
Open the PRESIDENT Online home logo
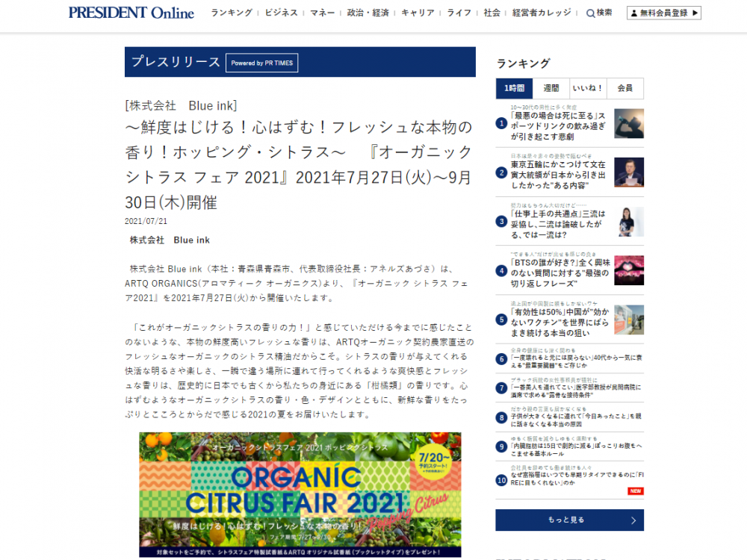pyautogui.click(x=131, y=13)
